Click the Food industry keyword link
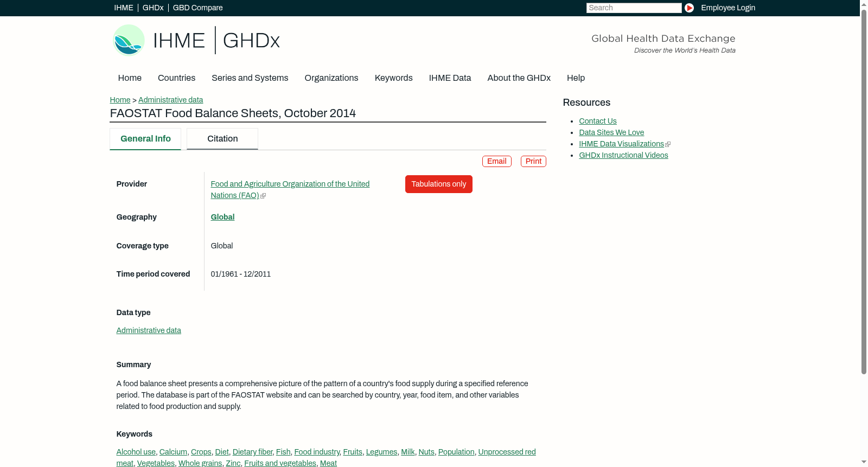This screenshot has width=868, height=467. pyautogui.click(x=317, y=452)
